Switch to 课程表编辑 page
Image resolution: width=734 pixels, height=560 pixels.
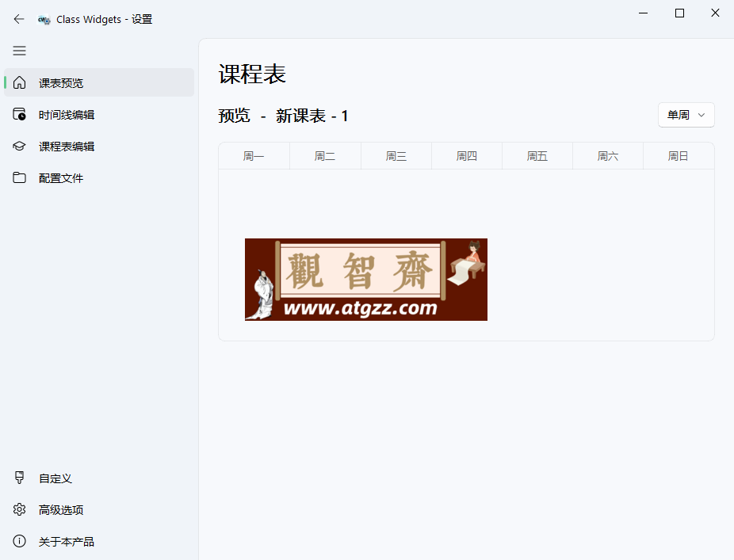tap(99, 147)
